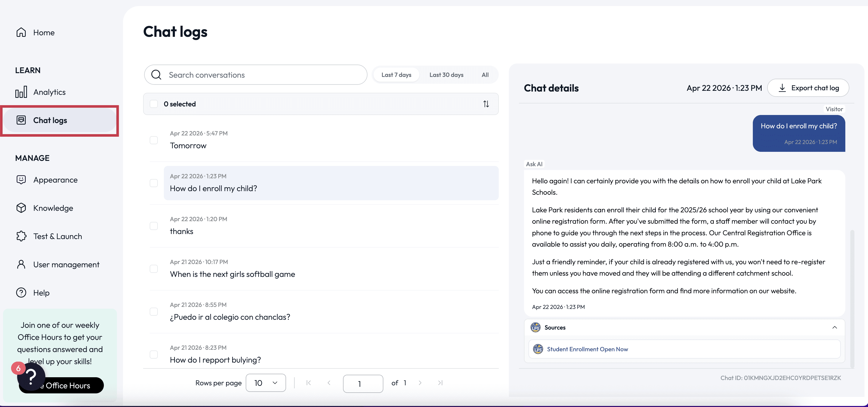Go to next page arrow
Viewport: 868px width, 407px height.
point(420,383)
